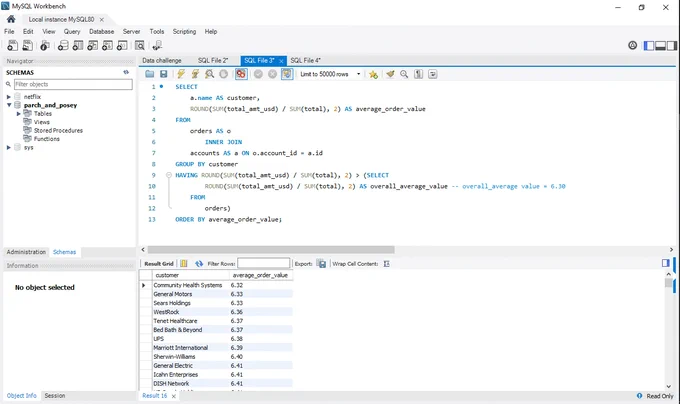Open inspector for selected object
This screenshot has height=404, width=680.
(x=45, y=45)
